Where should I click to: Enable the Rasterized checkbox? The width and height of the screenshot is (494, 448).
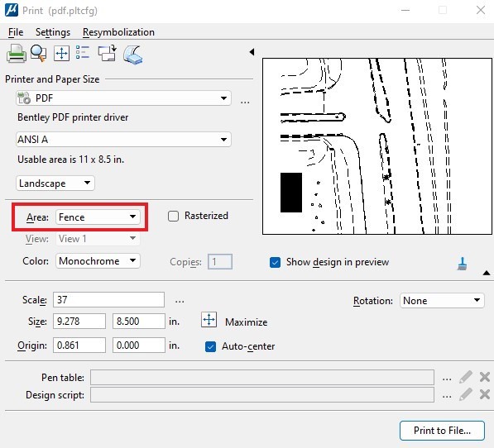point(173,216)
